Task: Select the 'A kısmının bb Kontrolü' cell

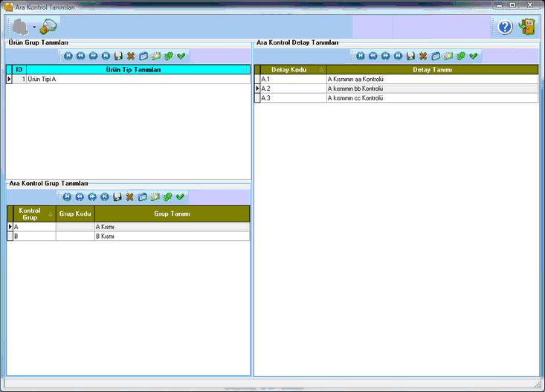Action: (x=433, y=89)
